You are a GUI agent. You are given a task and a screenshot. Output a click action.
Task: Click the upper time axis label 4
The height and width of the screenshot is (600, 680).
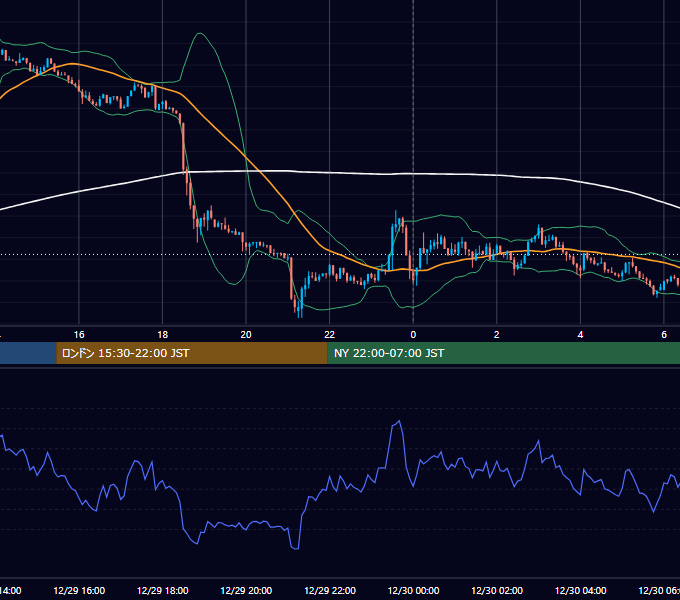pyautogui.click(x=580, y=335)
